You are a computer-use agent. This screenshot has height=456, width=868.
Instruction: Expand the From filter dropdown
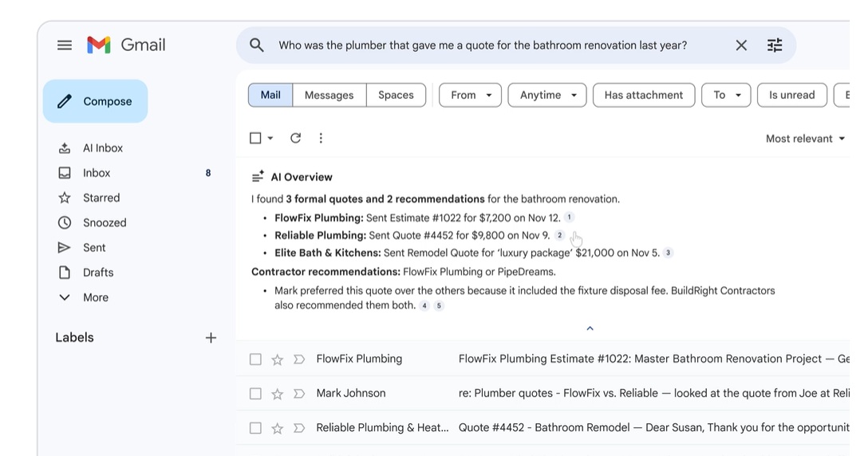point(470,95)
